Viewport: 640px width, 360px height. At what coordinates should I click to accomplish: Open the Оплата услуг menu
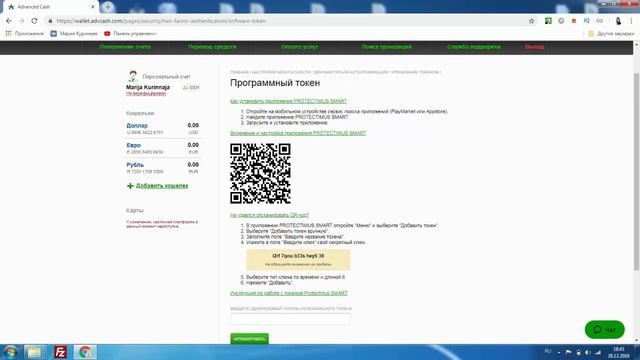click(x=299, y=47)
